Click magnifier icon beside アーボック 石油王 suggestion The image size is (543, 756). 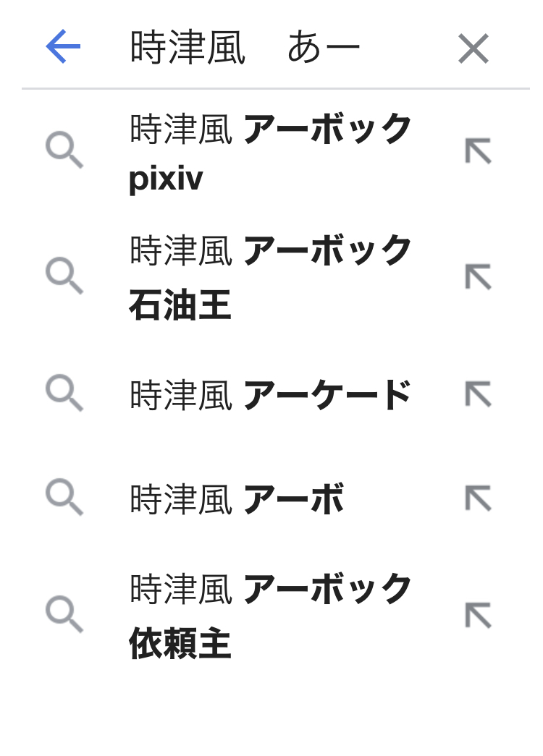coord(64,276)
